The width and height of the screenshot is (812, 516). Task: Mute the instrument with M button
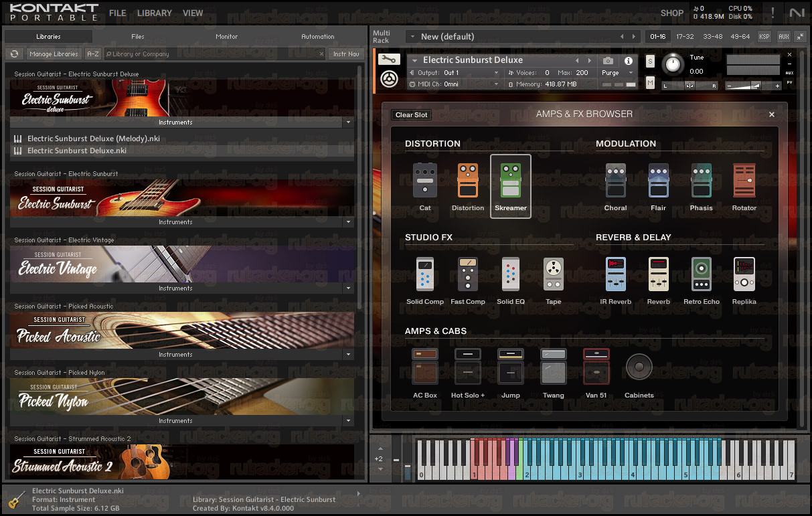650,82
